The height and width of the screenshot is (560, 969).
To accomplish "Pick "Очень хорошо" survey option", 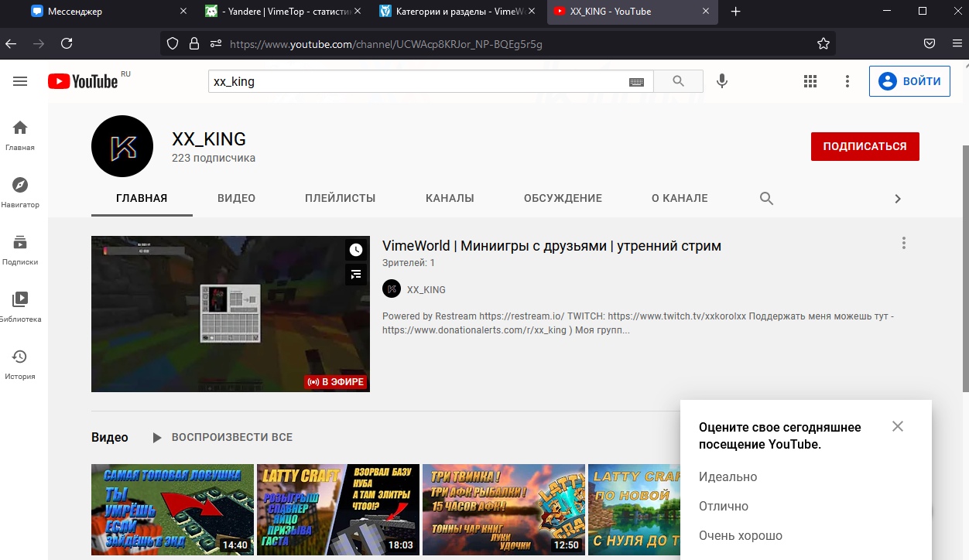I will [740, 536].
